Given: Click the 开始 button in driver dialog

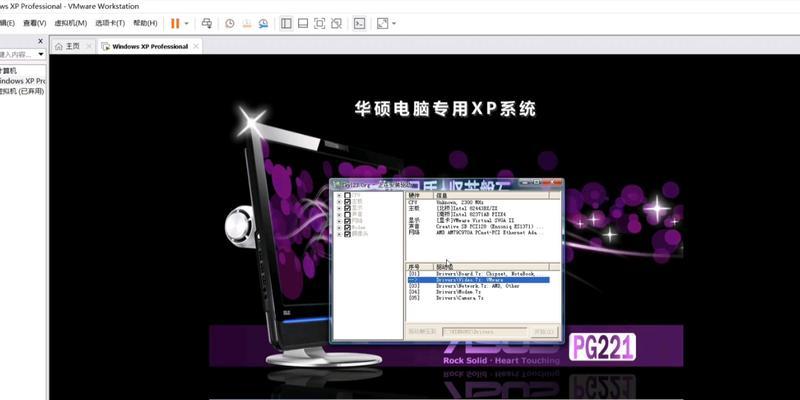Looking at the screenshot, I should [x=544, y=332].
